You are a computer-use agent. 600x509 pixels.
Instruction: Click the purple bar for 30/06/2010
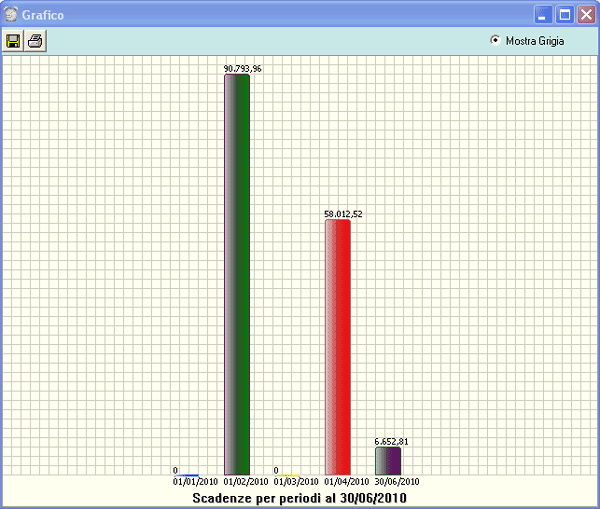click(x=388, y=460)
